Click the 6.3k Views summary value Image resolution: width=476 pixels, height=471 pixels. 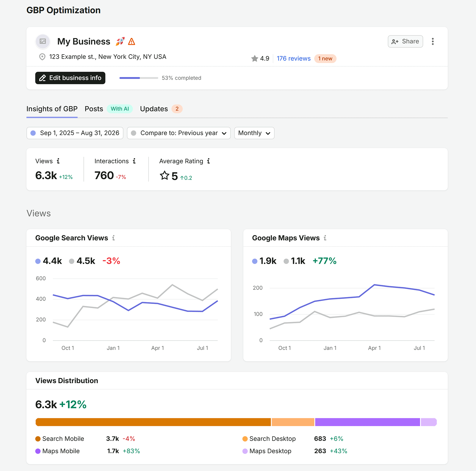[46, 175]
